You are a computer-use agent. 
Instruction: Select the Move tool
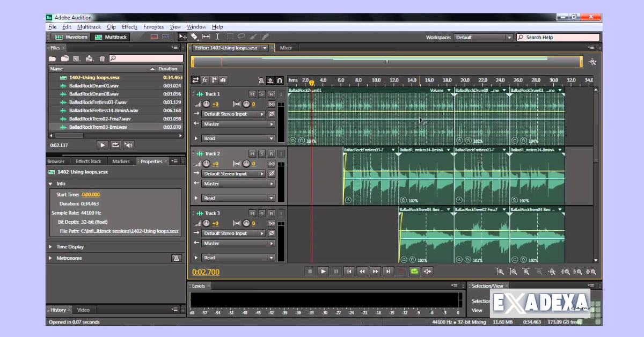182,37
